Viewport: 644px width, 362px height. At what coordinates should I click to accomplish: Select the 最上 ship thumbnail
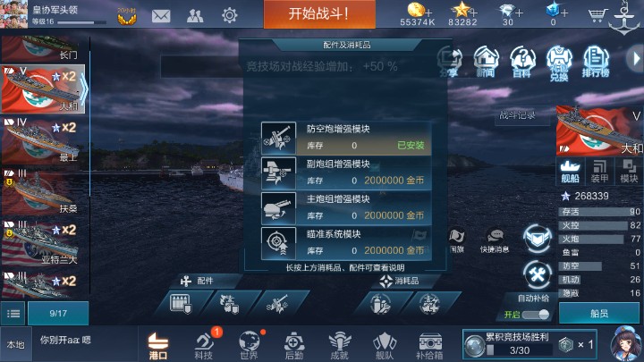coord(42,140)
